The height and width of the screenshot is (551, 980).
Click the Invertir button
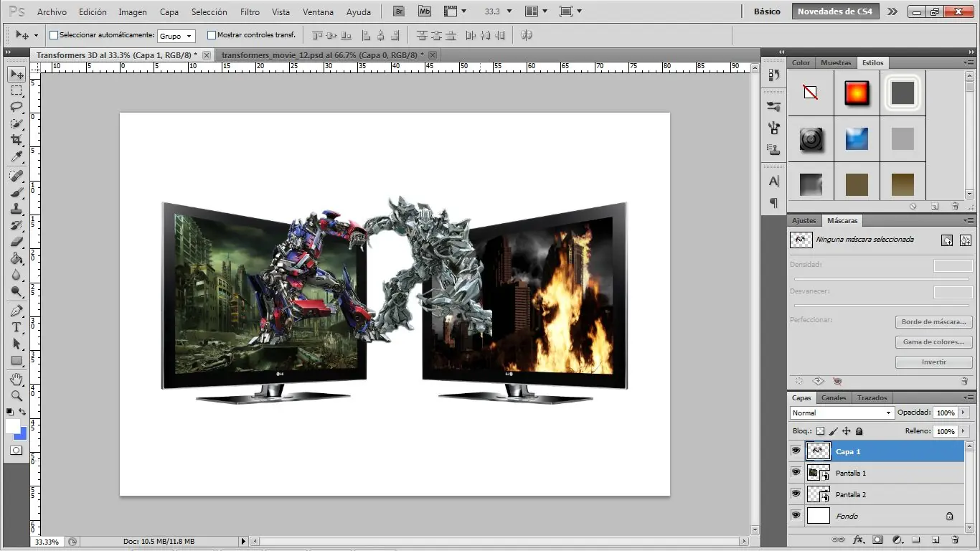click(933, 362)
